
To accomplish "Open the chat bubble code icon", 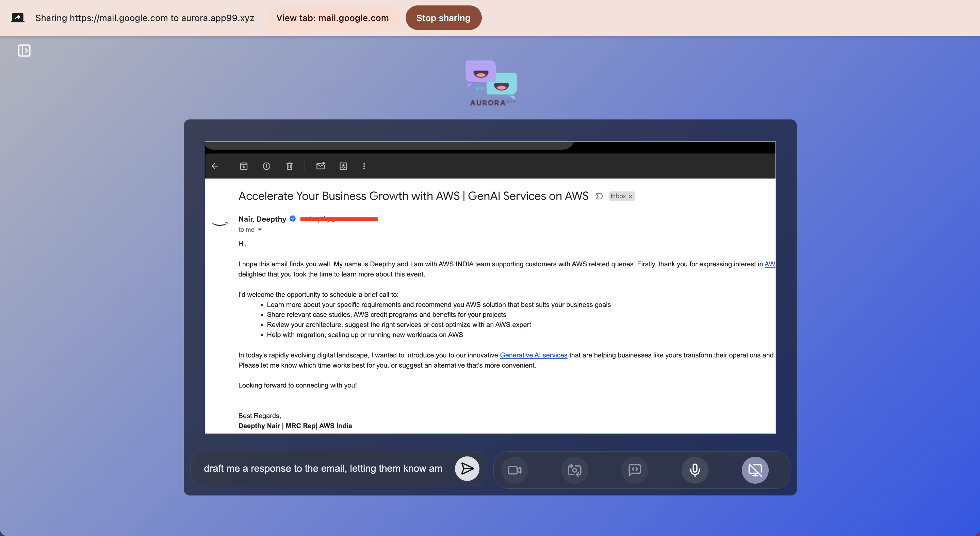I will click(635, 470).
